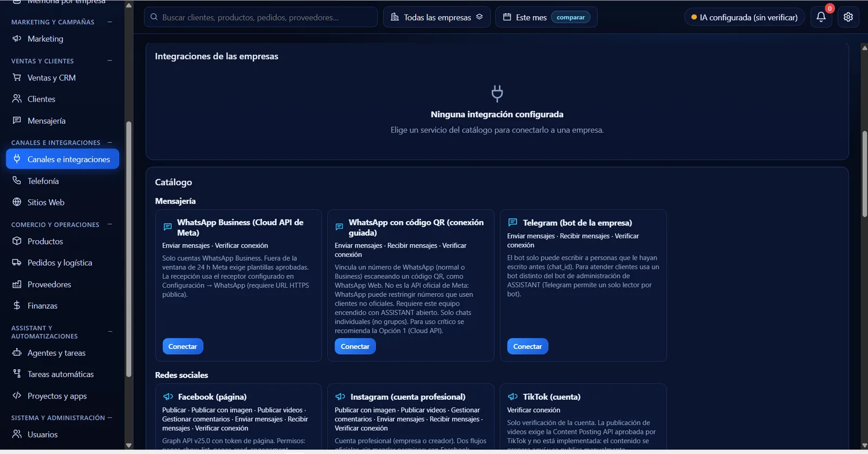This screenshot has width=868, height=454.
Task: Click the Mensajería chat icon
Action: click(17, 121)
